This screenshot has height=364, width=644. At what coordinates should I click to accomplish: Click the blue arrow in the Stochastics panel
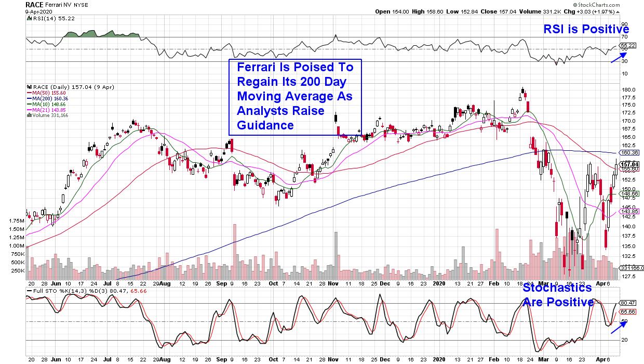[618, 327]
